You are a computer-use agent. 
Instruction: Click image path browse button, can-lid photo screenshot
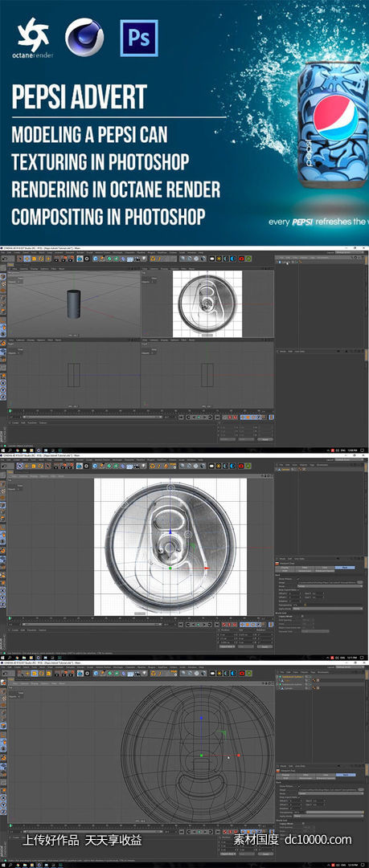point(359,582)
